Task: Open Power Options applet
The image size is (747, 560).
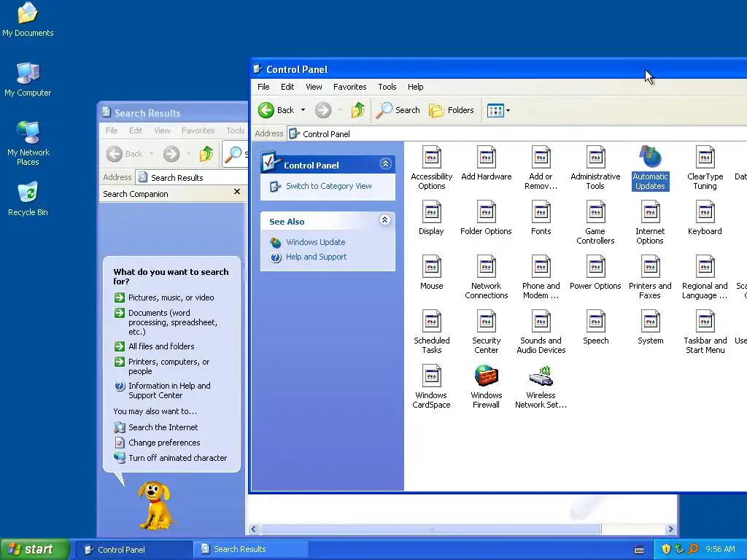Action: tap(595, 273)
